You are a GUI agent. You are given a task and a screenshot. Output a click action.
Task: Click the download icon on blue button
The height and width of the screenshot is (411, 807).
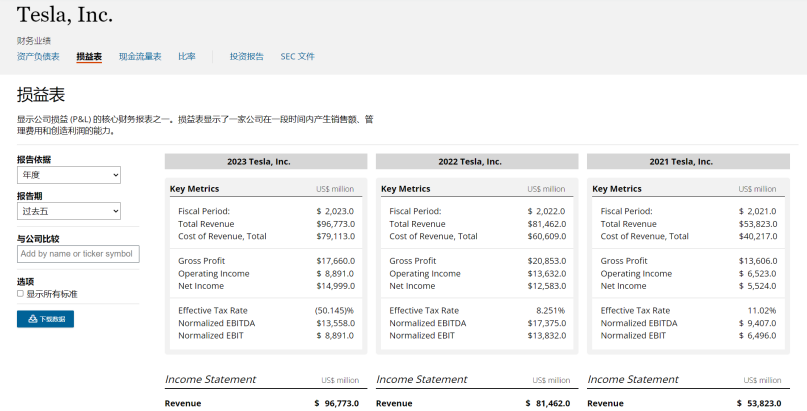[33, 319]
